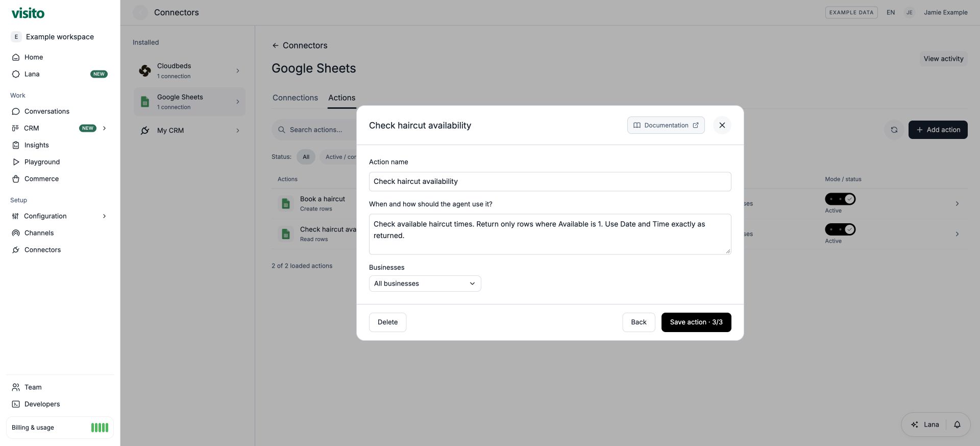This screenshot has width=980, height=446.
Task: Click the Action name input field
Action: coord(550,181)
